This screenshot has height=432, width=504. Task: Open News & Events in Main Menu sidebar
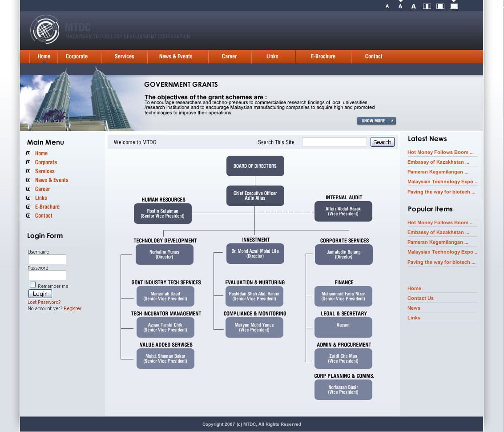click(52, 180)
